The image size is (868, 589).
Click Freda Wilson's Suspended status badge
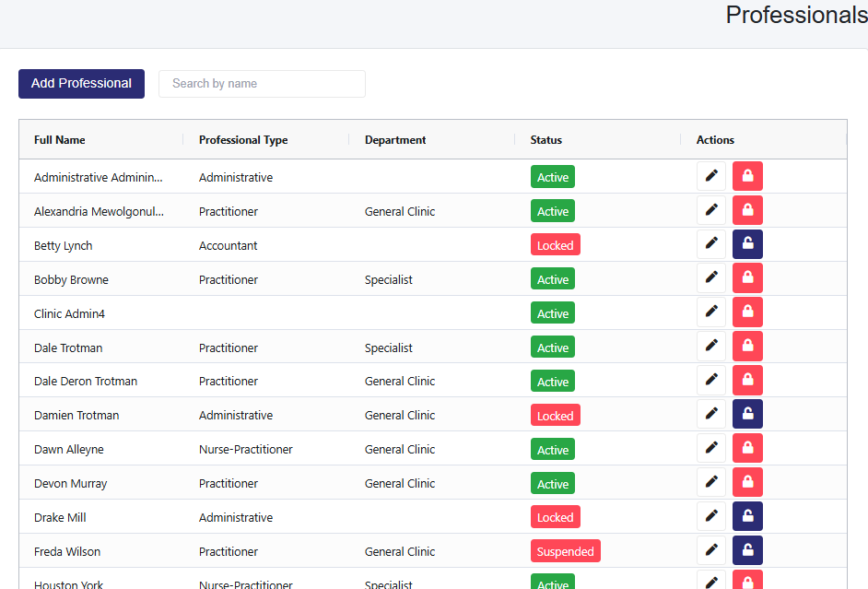tap(565, 551)
